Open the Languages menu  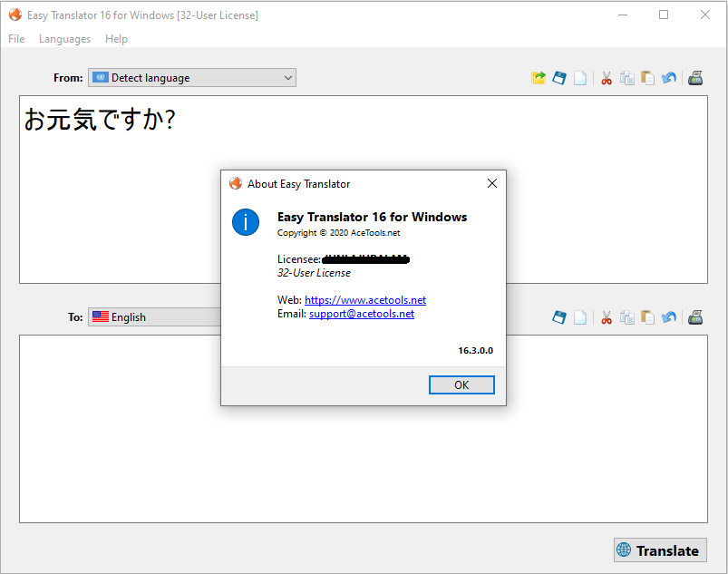[x=65, y=39]
